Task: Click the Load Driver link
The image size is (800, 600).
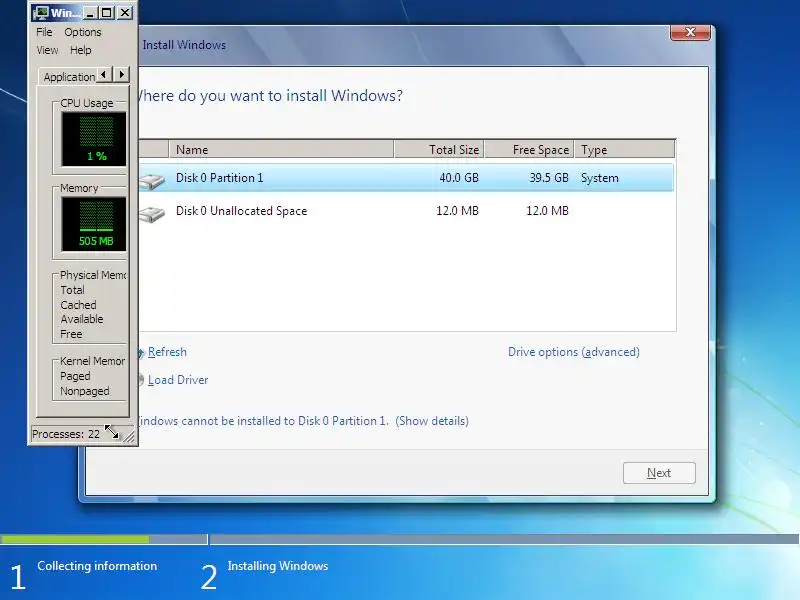Action: pyautogui.click(x=178, y=380)
